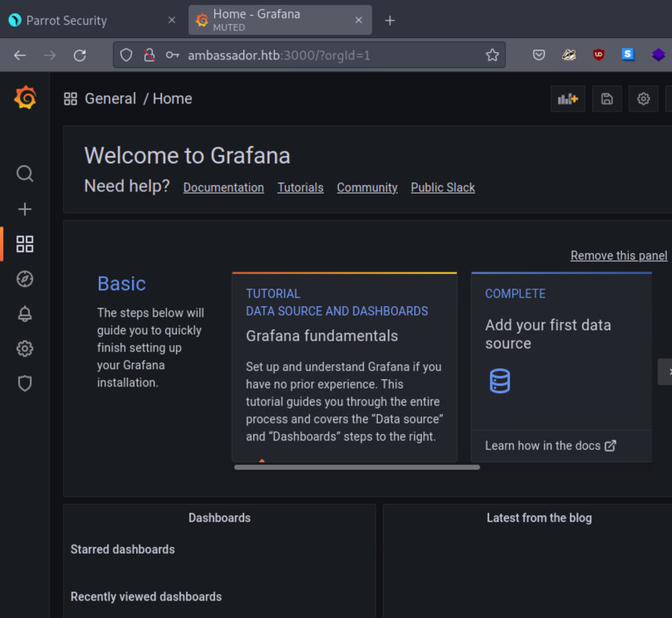Viewport: 672px width, 618px height.
Task: Close the Home - Grafana tab
Action: tap(359, 20)
